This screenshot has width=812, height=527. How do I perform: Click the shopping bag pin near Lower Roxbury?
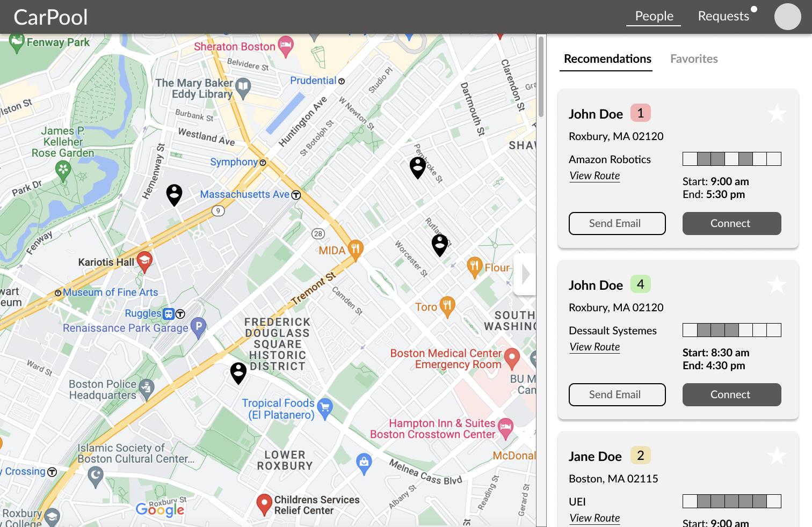point(364,464)
